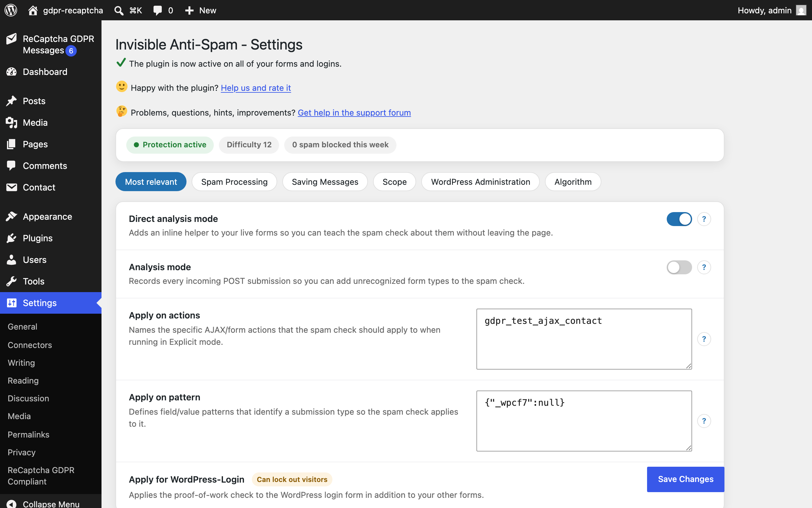Screen dimensions: 812x508
Task: Click the plus New icon in admin bar
Action: coord(189,10)
